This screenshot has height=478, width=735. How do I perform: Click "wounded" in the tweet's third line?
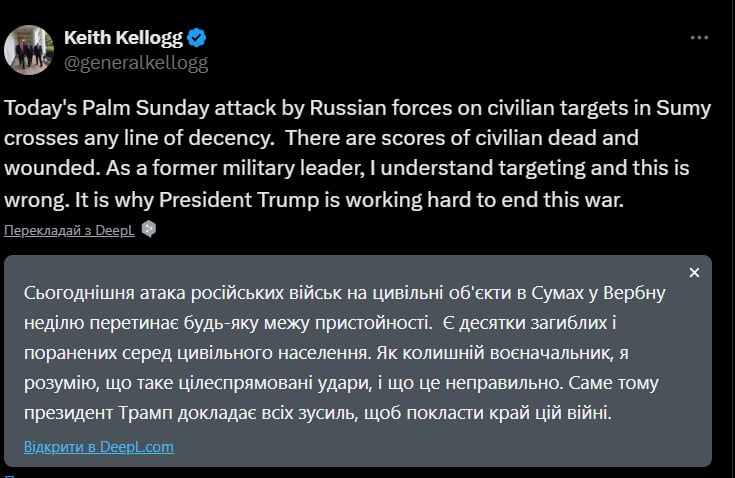pos(43,170)
